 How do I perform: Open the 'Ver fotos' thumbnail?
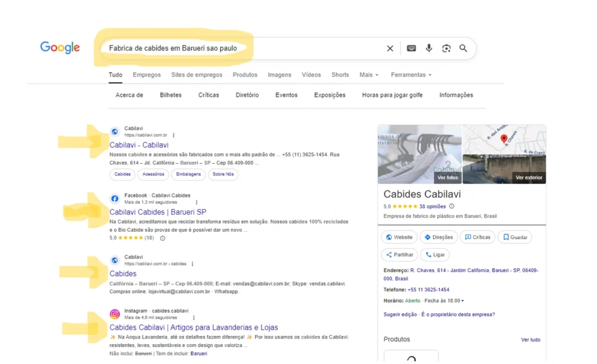pyautogui.click(x=447, y=177)
